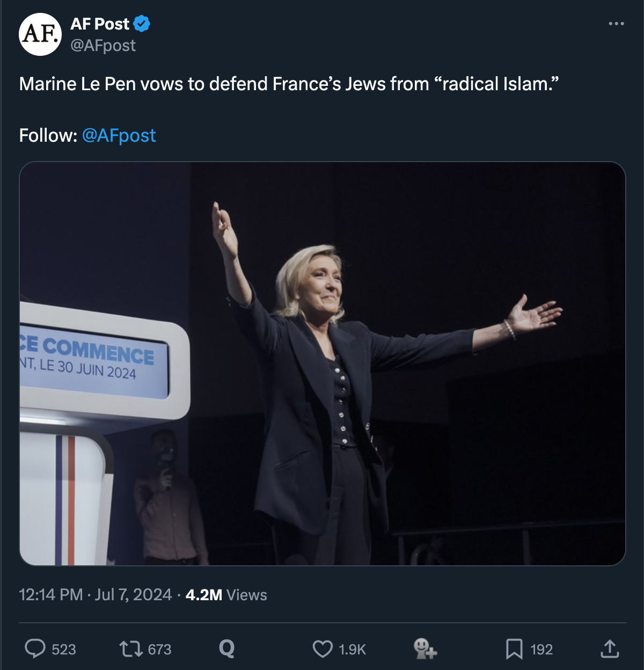Click the 673 reposts count
The image size is (644, 670).
(x=159, y=650)
